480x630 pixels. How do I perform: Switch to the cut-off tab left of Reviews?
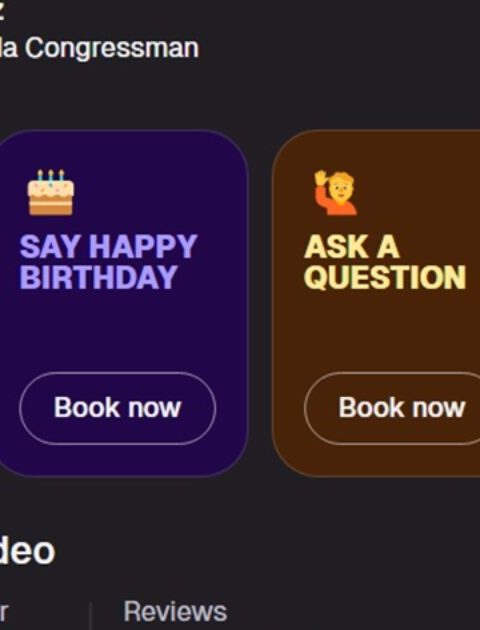(x=4, y=612)
